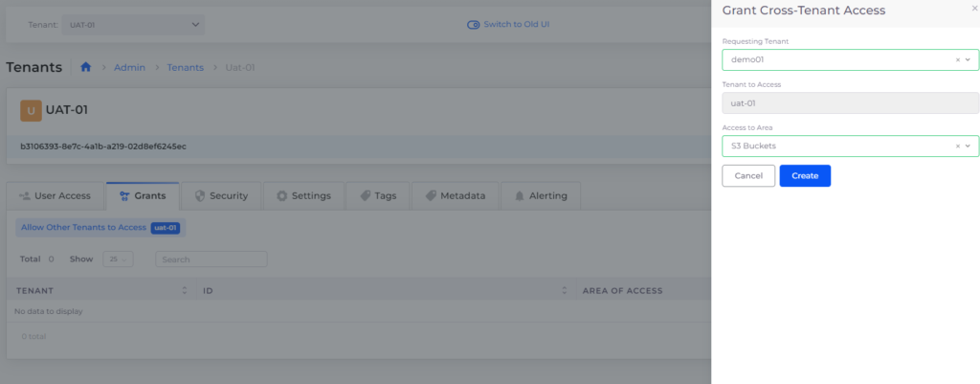Viewport: 980px width, 384px height.
Task: Click the orange U tenant avatar
Action: tap(31, 110)
